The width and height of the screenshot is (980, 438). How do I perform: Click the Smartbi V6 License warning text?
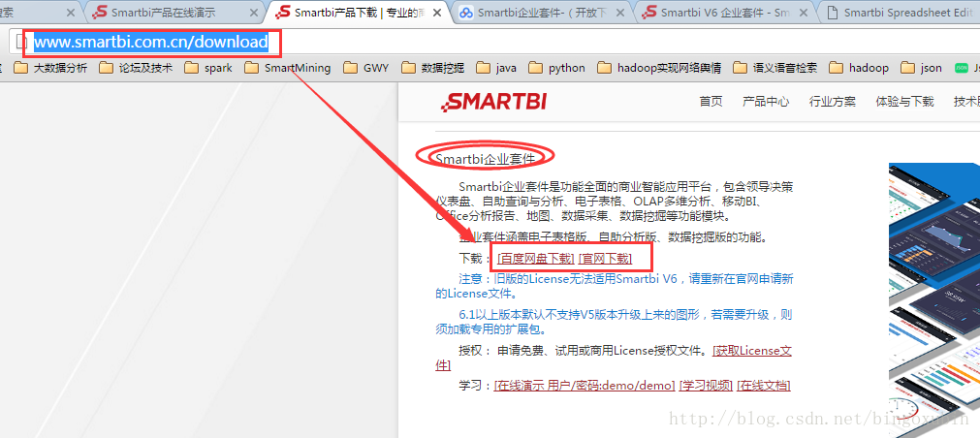coord(615,286)
